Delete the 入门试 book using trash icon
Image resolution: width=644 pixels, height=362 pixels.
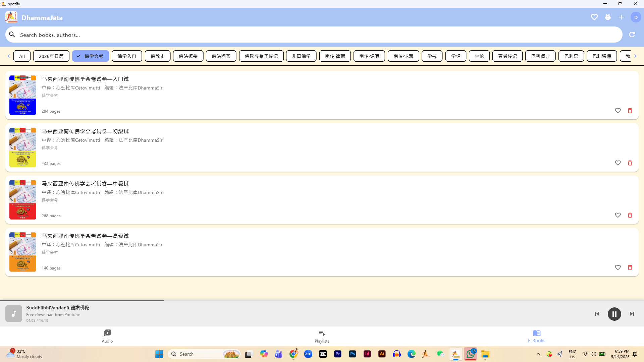point(630,111)
